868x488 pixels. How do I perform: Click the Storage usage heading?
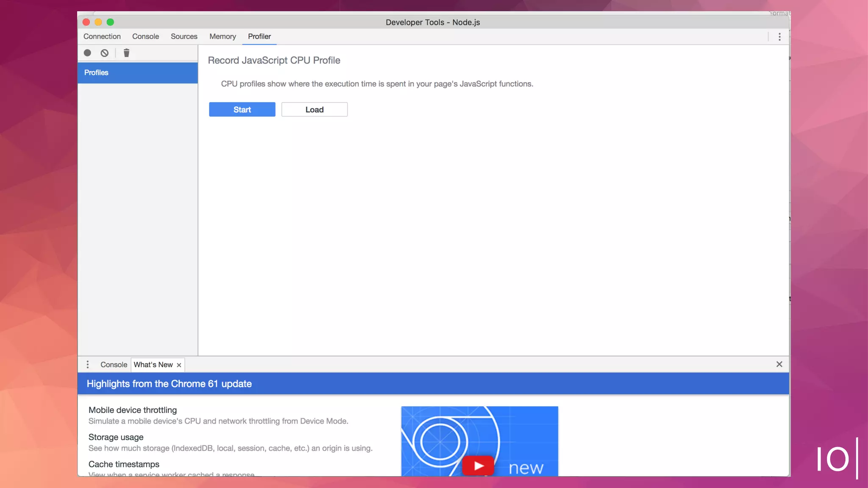pos(116,437)
